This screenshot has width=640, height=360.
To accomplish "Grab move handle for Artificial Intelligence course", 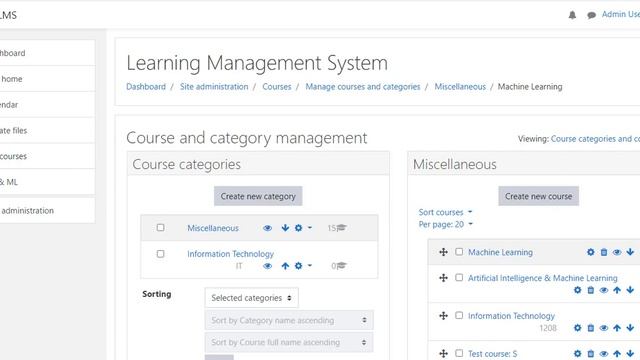I will pyautogui.click(x=444, y=278).
